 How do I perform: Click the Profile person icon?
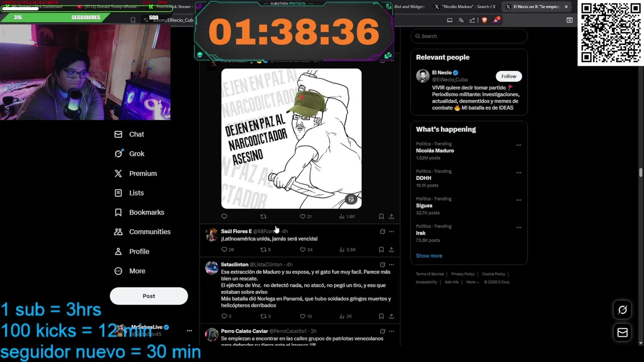point(118,251)
